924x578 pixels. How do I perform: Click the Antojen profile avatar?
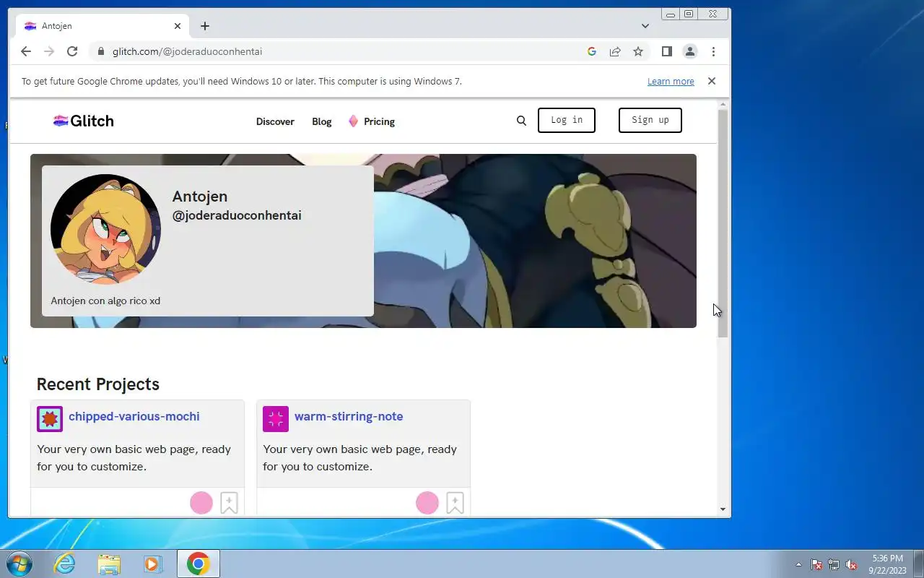(x=106, y=229)
